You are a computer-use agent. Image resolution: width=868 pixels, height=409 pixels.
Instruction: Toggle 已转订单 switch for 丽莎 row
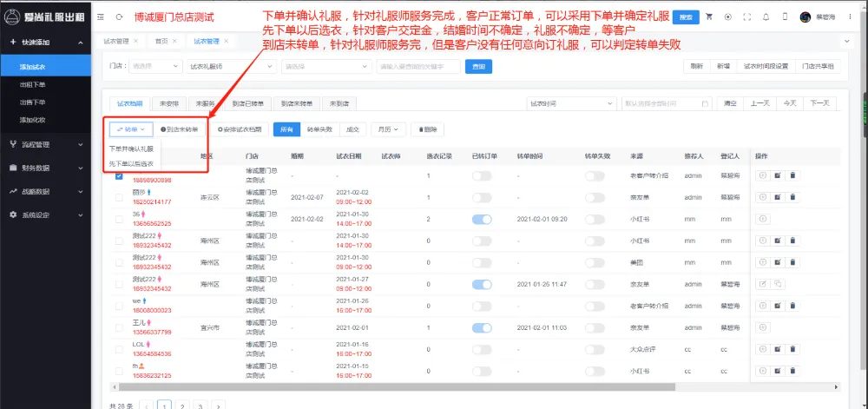(481, 197)
